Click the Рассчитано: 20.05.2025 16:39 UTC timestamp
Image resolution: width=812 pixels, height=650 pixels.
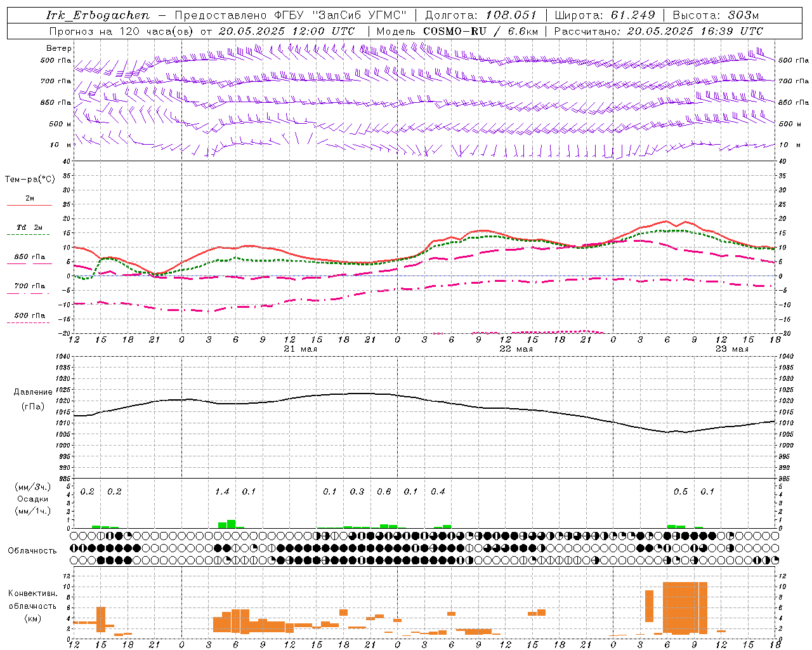click(x=658, y=30)
